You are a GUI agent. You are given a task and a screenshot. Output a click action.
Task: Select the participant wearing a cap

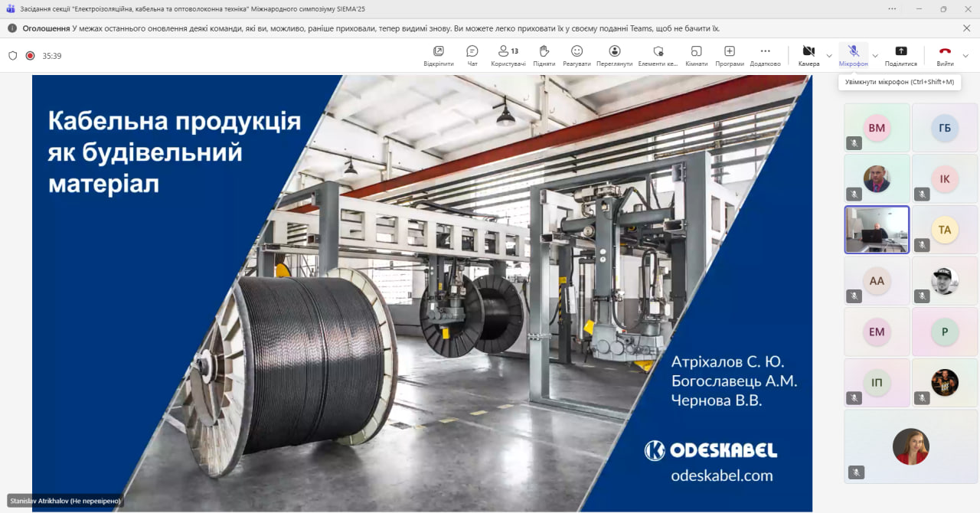(x=945, y=280)
